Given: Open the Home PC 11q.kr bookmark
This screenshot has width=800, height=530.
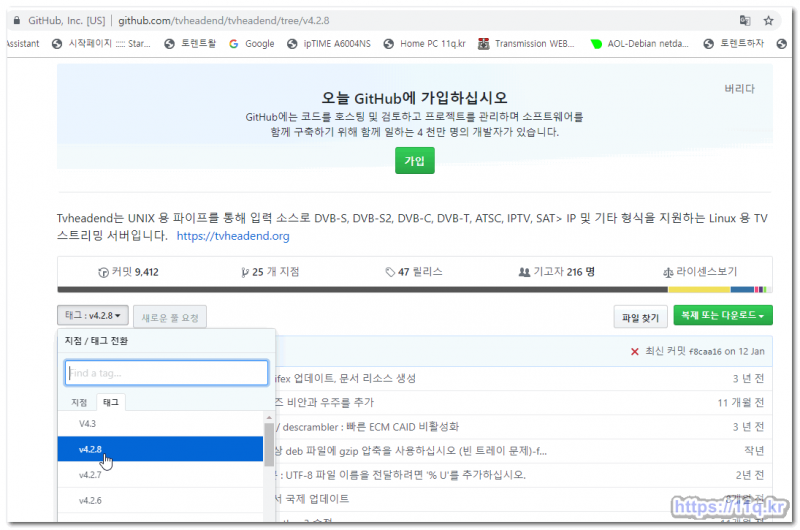Looking at the screenshot, I should coord(425,44).
